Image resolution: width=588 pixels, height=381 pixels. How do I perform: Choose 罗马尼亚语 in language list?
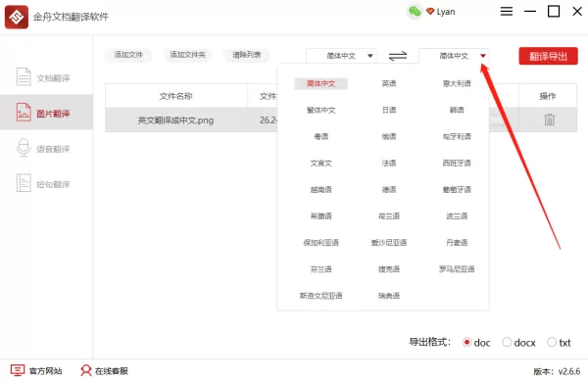[457, 269]
